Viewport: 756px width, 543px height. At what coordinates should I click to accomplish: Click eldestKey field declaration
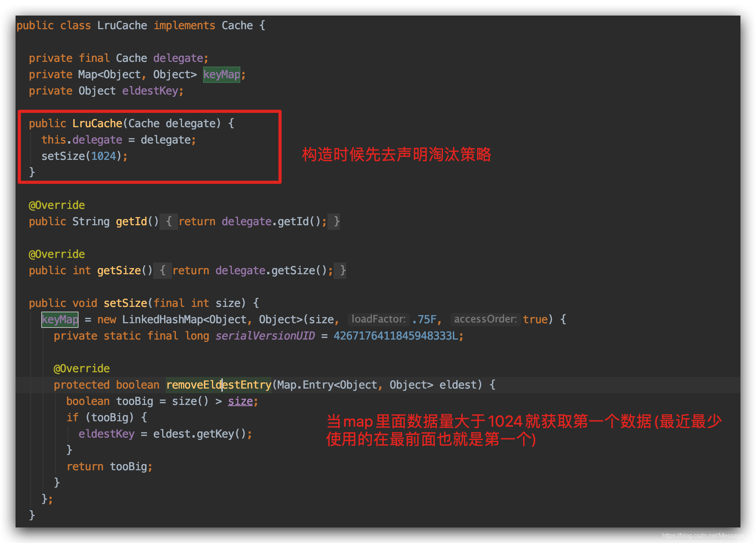tap(150, 91)
